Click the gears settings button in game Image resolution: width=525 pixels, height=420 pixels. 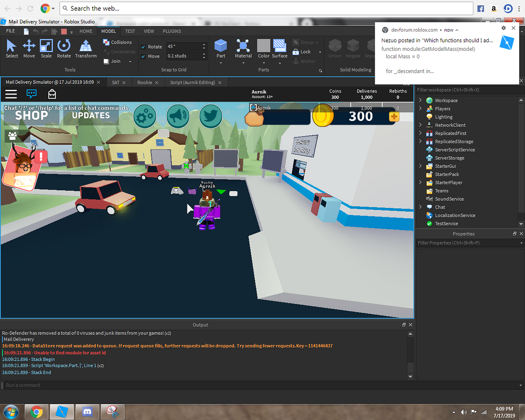click(145, 116)
